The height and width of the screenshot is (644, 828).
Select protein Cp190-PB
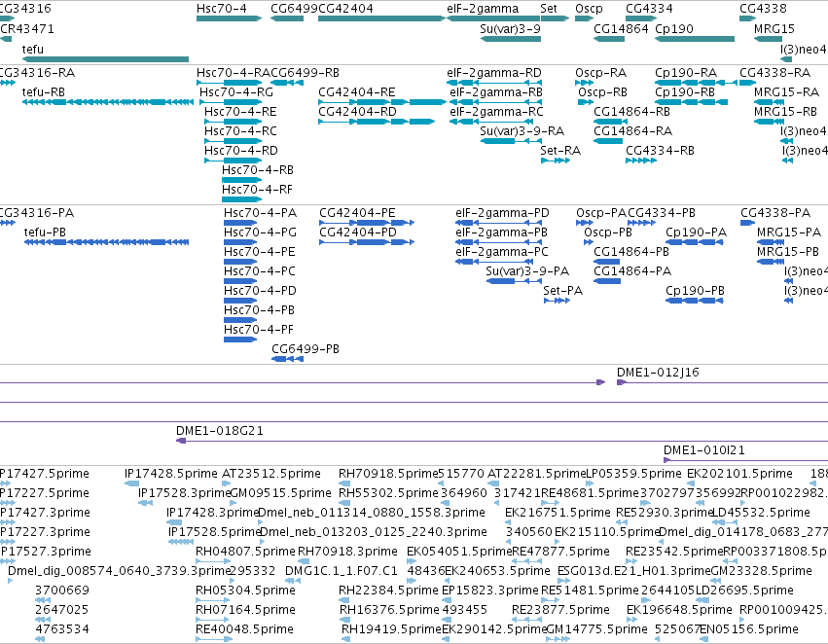click(x=695, y=301)
